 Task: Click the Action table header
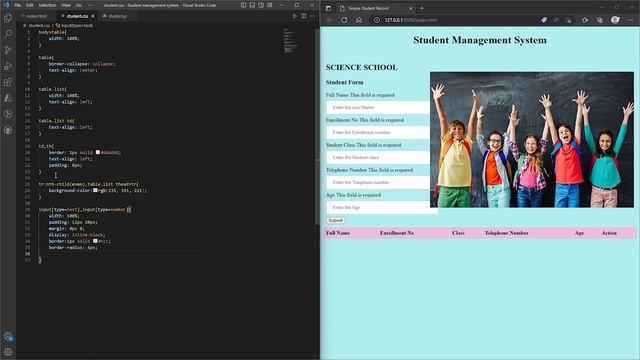click(609, 233)
